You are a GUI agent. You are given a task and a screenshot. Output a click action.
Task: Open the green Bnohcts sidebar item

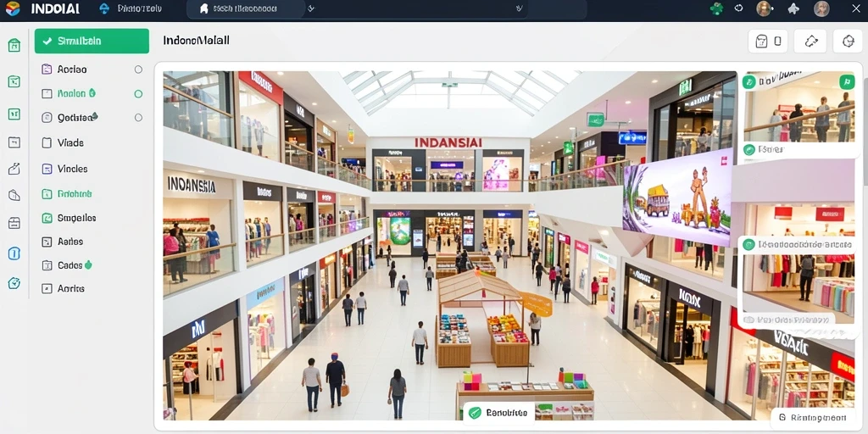92,194
